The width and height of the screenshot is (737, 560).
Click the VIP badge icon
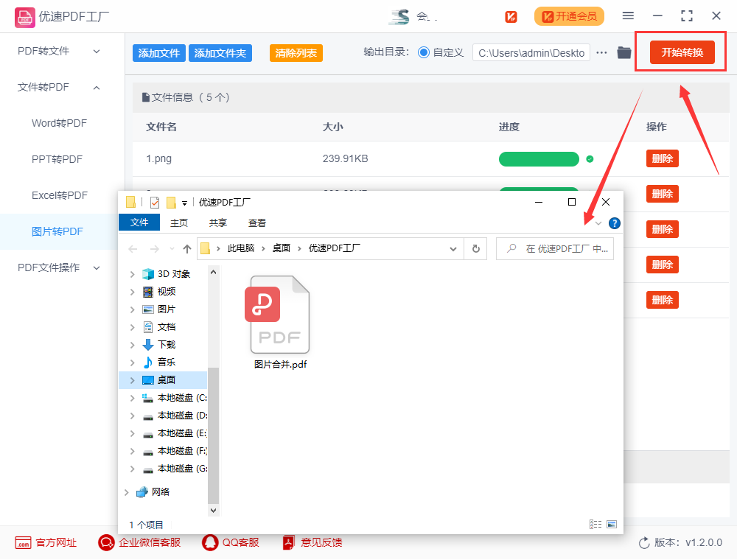coord(511,17)
